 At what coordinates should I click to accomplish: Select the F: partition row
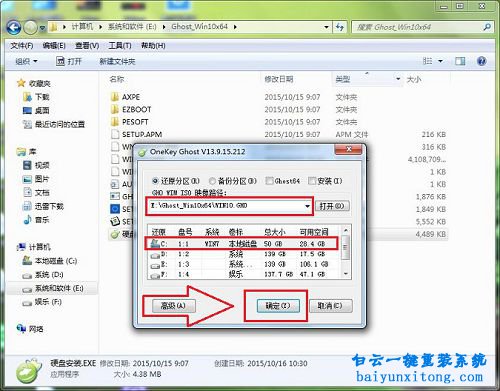[x=243, y=274]
